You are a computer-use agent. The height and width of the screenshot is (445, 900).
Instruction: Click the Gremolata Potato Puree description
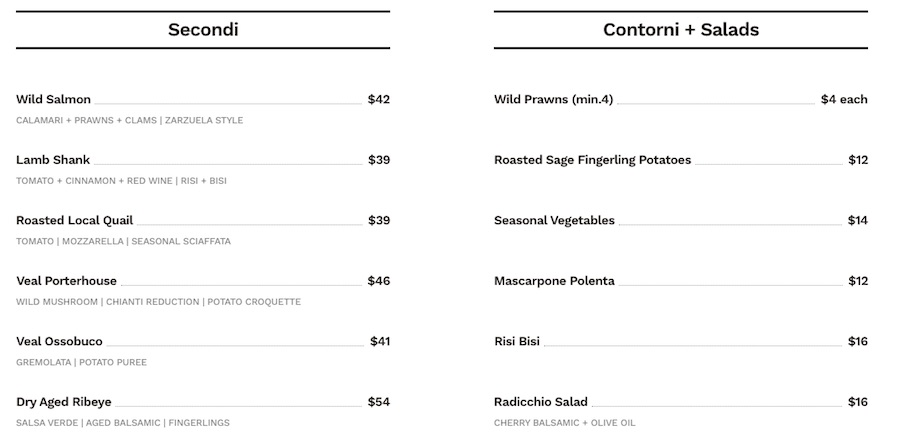coord(82,362)
